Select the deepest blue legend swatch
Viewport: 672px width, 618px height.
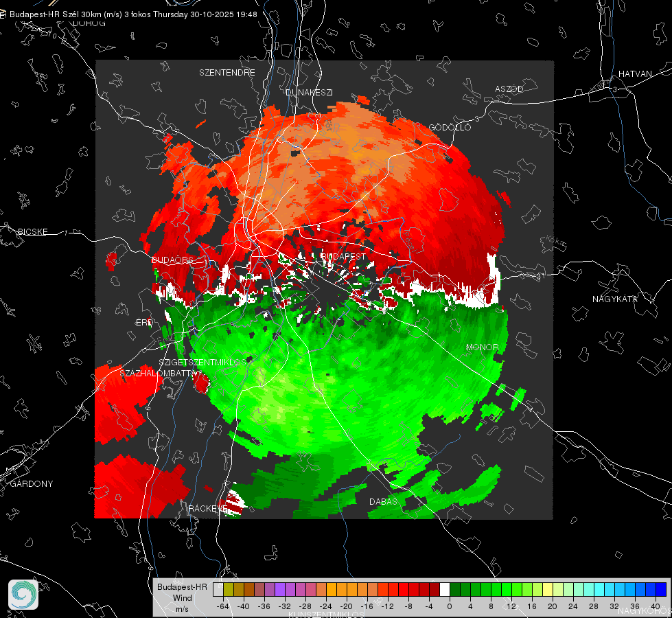tap(661, 590)
